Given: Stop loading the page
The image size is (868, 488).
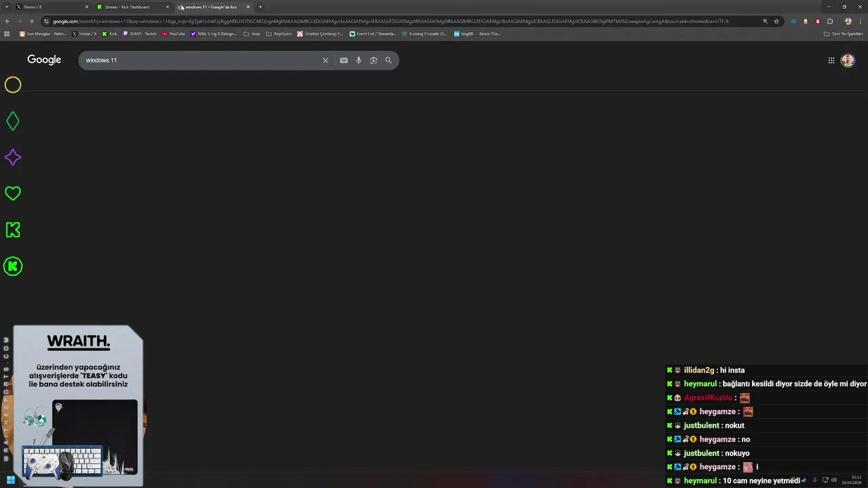Looking at the screenshot, I should pyautogui.click(x=32, y=21).
